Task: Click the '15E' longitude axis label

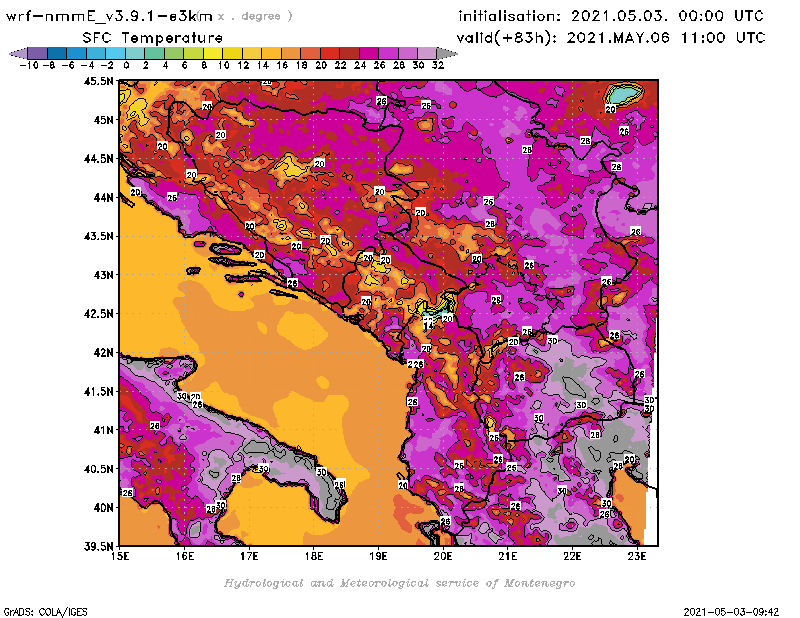Action: click(x=120, y=556)
